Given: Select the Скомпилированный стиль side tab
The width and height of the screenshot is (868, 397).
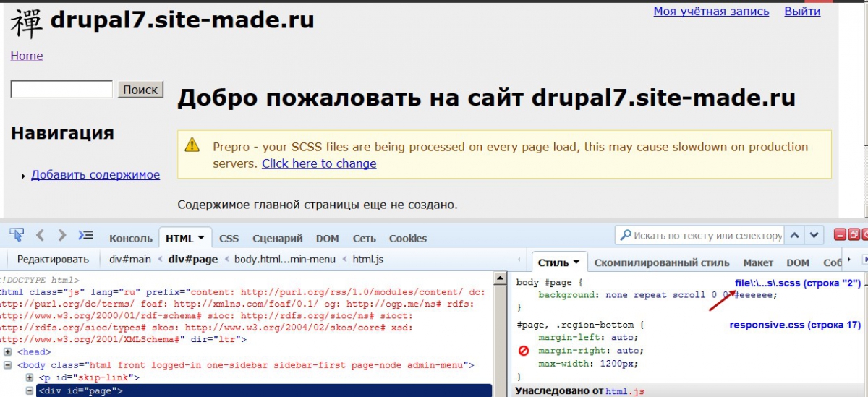Looking at the screenshot, I should [x=662, y=262].
